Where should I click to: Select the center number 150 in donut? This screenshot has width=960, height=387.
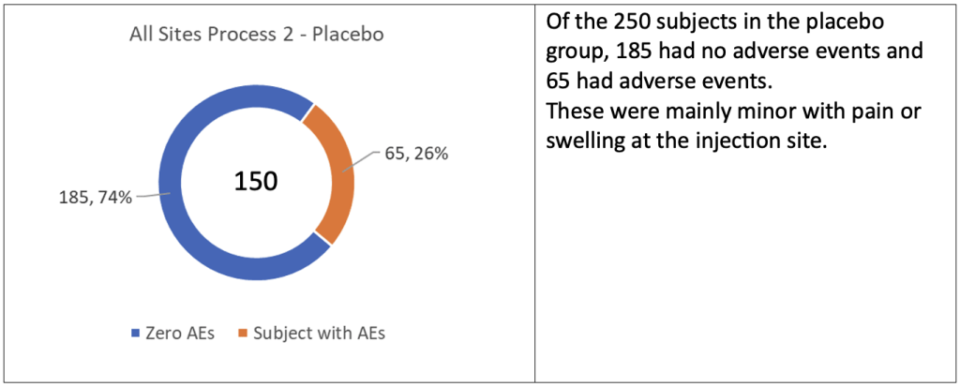click(x=257, y=182)
